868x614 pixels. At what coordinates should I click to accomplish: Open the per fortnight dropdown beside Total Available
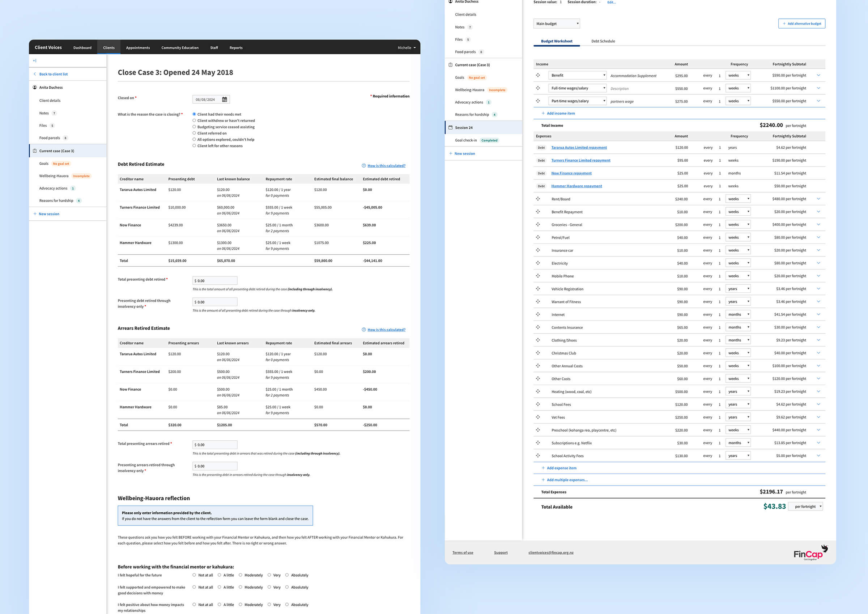(806, 506)
